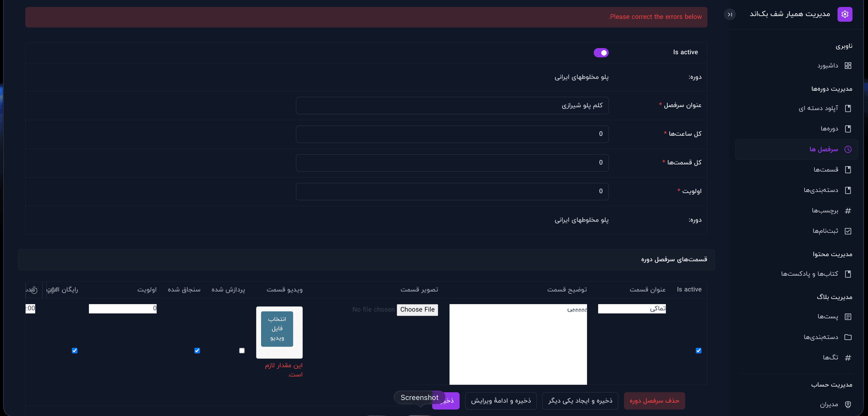Collapse the sidebar with arrow button
This screenshot has width=868, height=416.
click(x=729, y=14)
